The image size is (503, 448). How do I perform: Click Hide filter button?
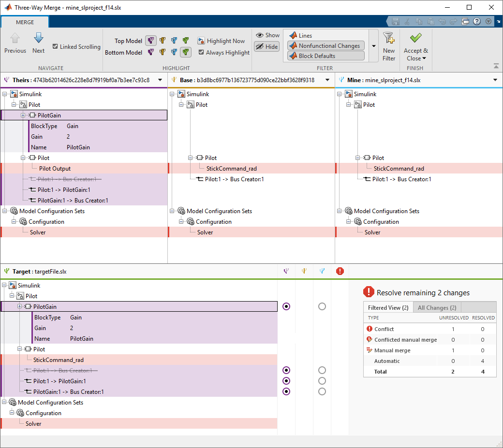[267, 47]
